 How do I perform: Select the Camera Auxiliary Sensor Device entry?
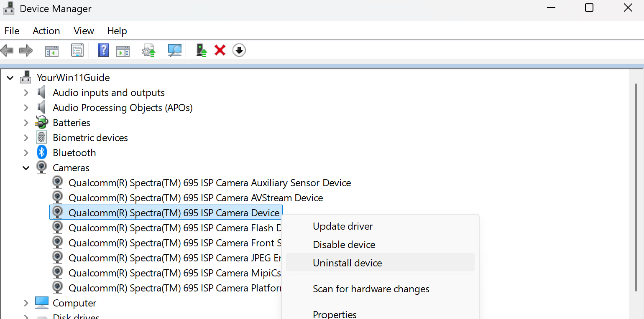[210, 183]
